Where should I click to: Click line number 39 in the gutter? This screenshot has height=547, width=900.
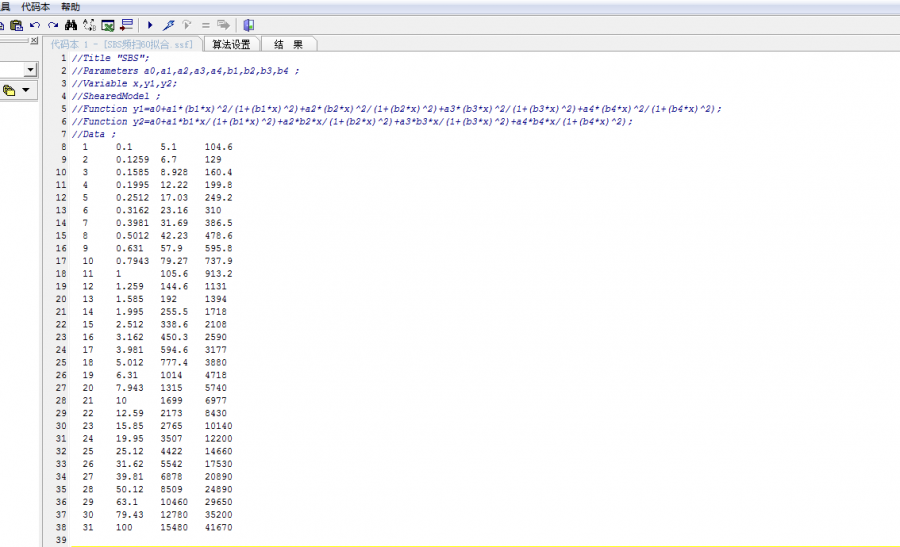point(61,540)
